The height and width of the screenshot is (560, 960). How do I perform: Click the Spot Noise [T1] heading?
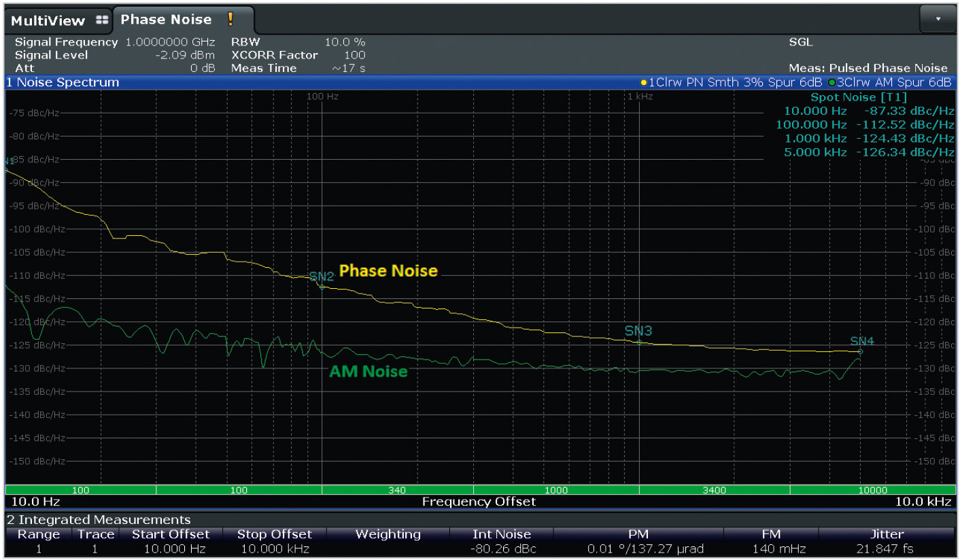coord(859,97)
